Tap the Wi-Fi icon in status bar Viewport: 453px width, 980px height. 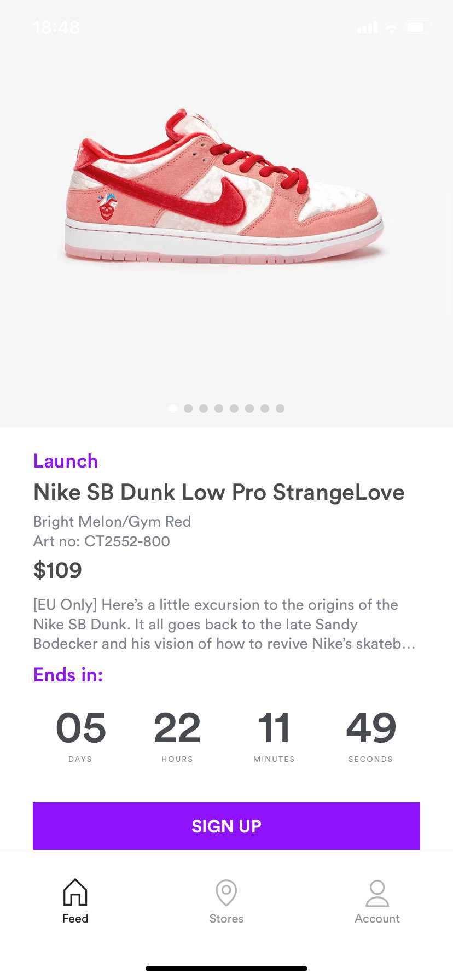tap(391, 27)
